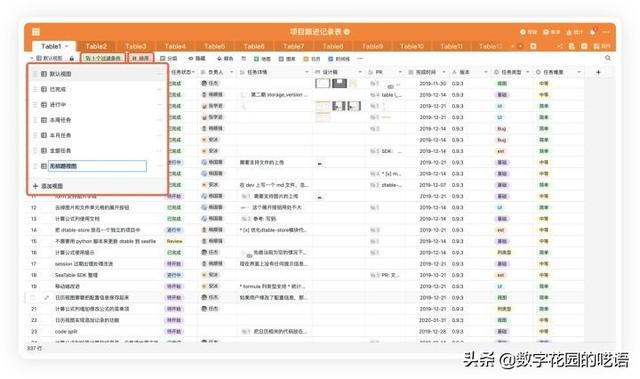
Task: Open the 统计 statistics icon in the header
Action: click(574, 32)
